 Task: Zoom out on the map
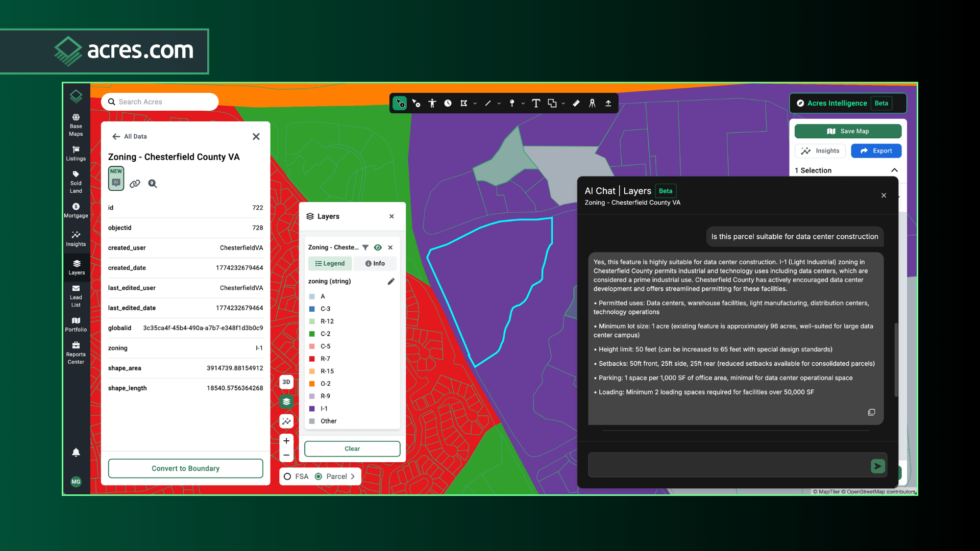(x=286, y=455)
